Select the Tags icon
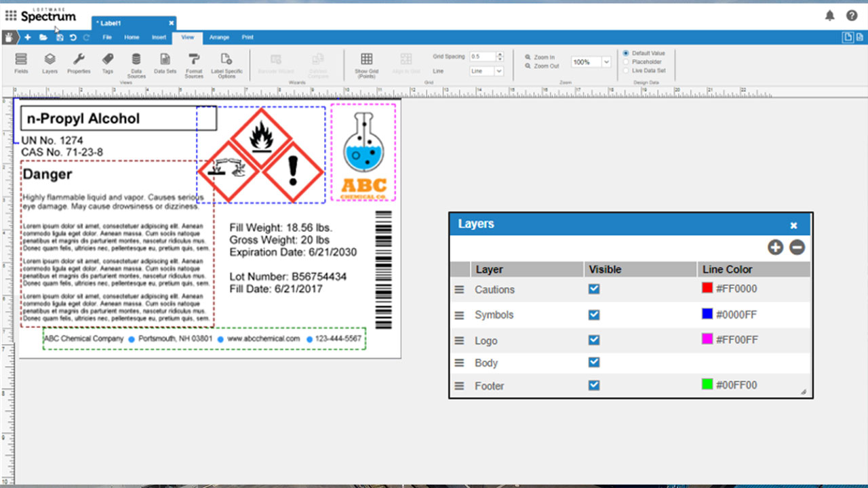This screenshot has width=868, height=488. click(x=107, y=62)
